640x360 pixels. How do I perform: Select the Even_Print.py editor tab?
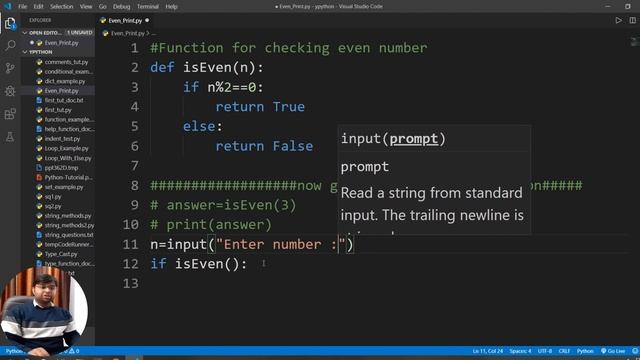[124, 20]
